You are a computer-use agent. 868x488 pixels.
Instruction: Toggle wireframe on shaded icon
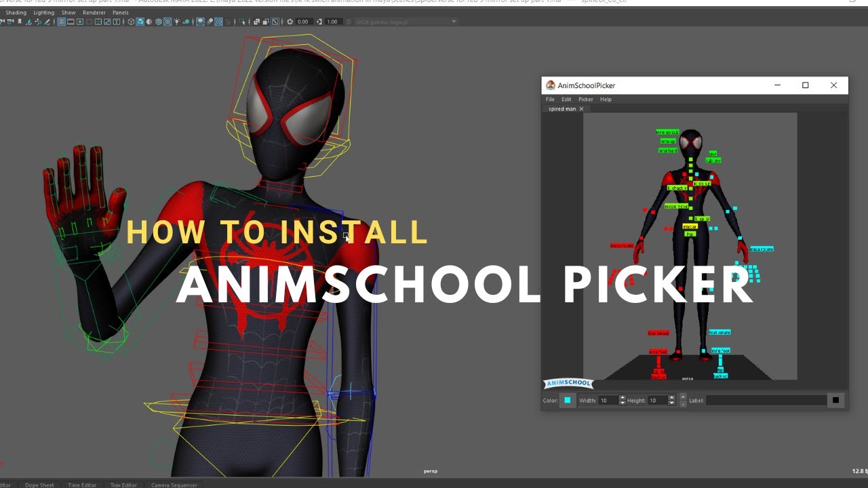159,22
